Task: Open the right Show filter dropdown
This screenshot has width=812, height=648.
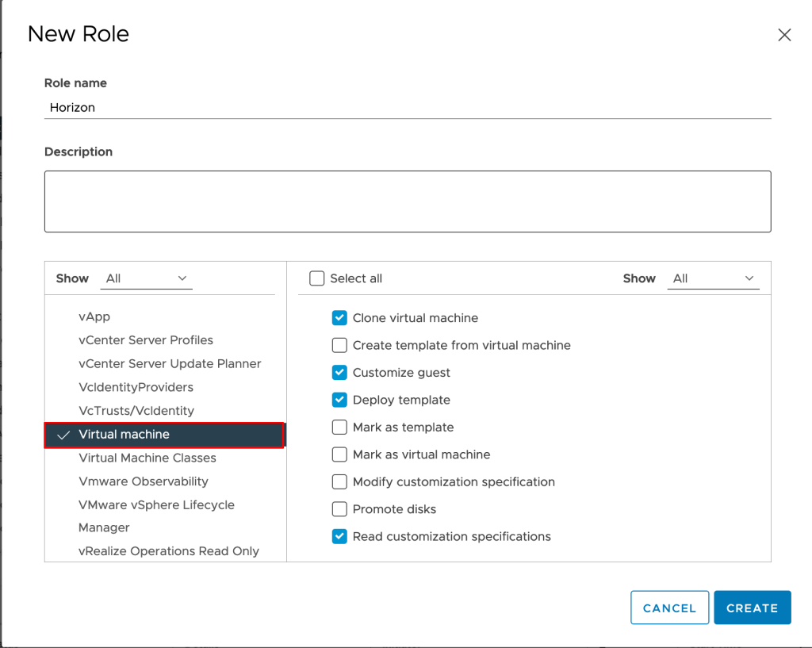Action: [713, 278]
